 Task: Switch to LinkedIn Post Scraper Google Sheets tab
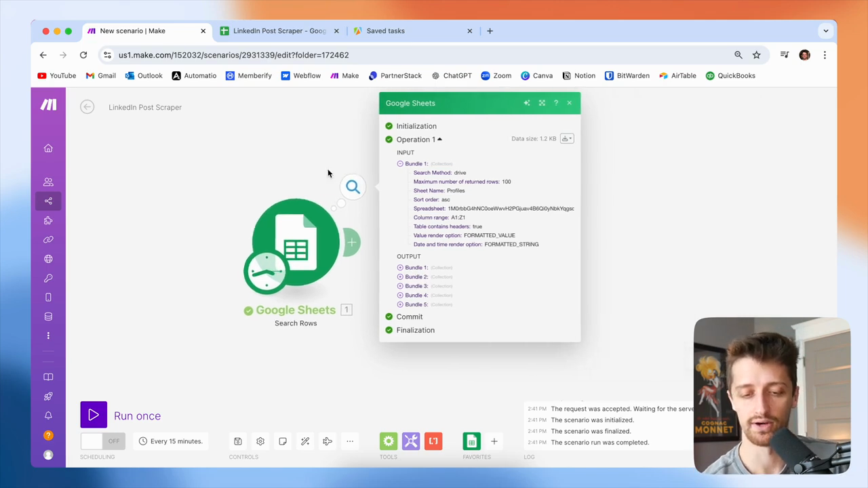coord(279,30)
